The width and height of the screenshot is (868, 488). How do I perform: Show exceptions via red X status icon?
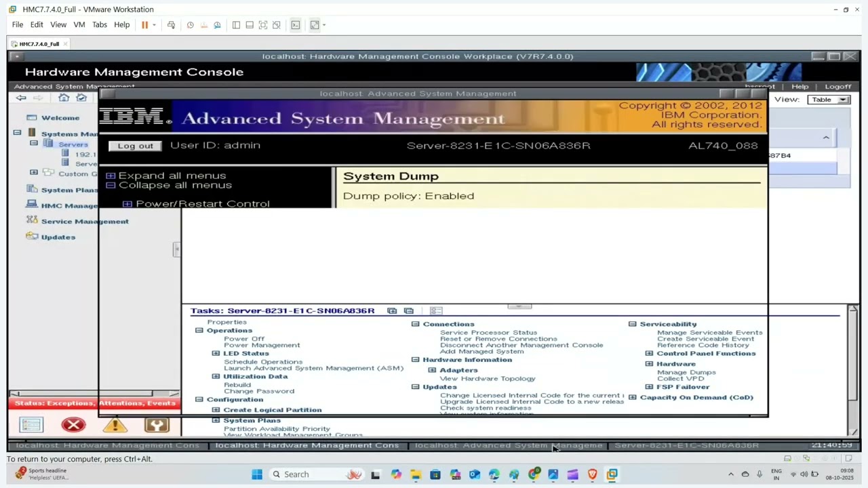tap(73, 425)
